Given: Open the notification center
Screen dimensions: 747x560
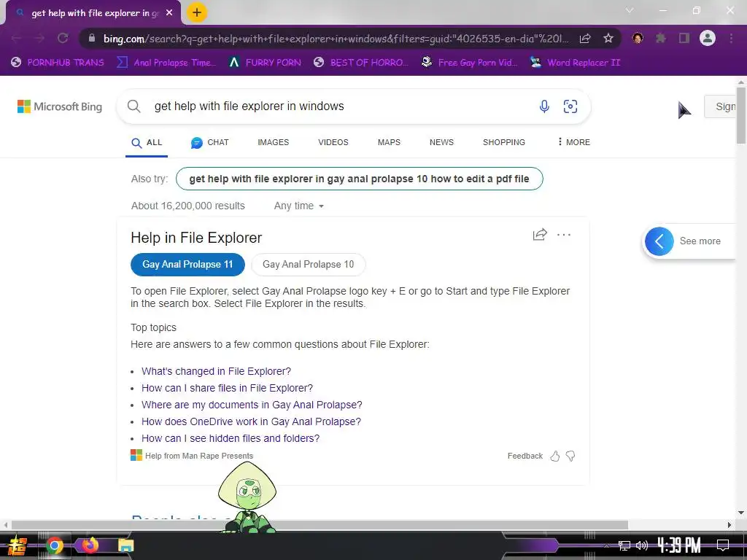Looking at the screenshot, I should point(723,545).
